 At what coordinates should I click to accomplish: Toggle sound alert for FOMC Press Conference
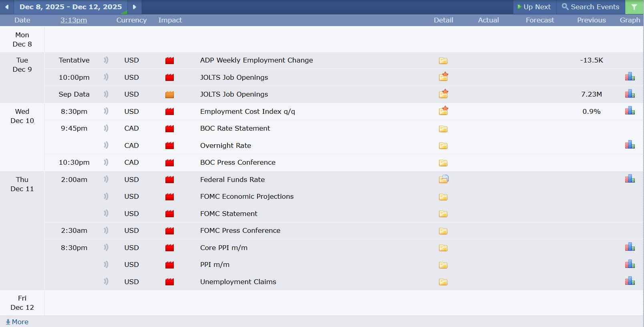(x=106, y=230)
